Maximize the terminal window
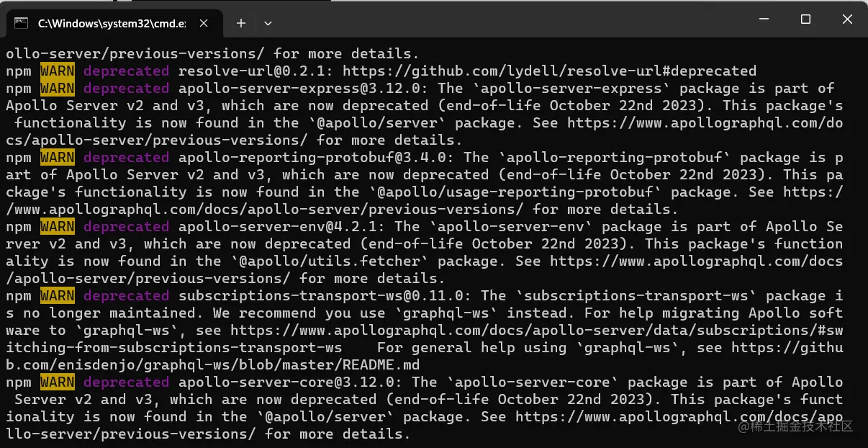 (x=806, y=19)
